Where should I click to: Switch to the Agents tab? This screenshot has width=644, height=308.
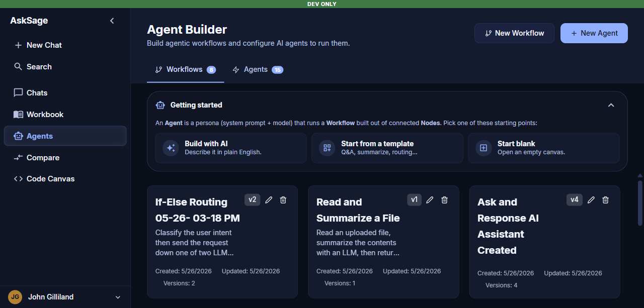tap(258, 70)
